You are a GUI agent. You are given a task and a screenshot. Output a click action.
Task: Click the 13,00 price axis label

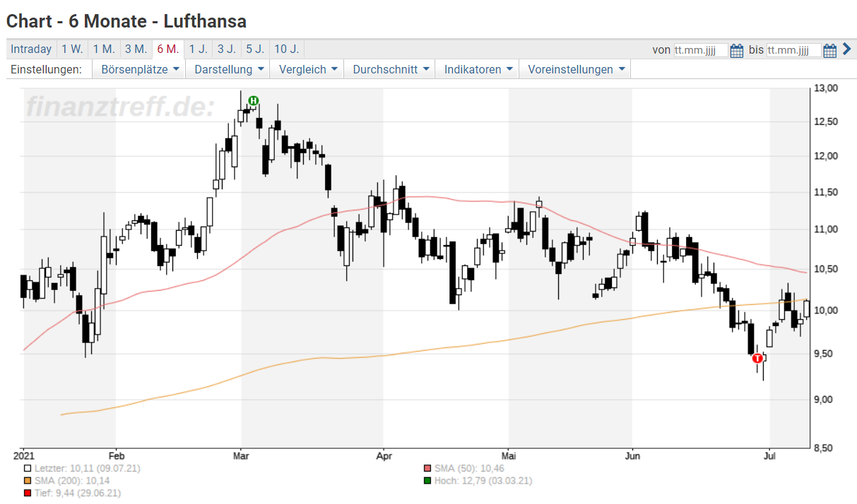[826, 88]
